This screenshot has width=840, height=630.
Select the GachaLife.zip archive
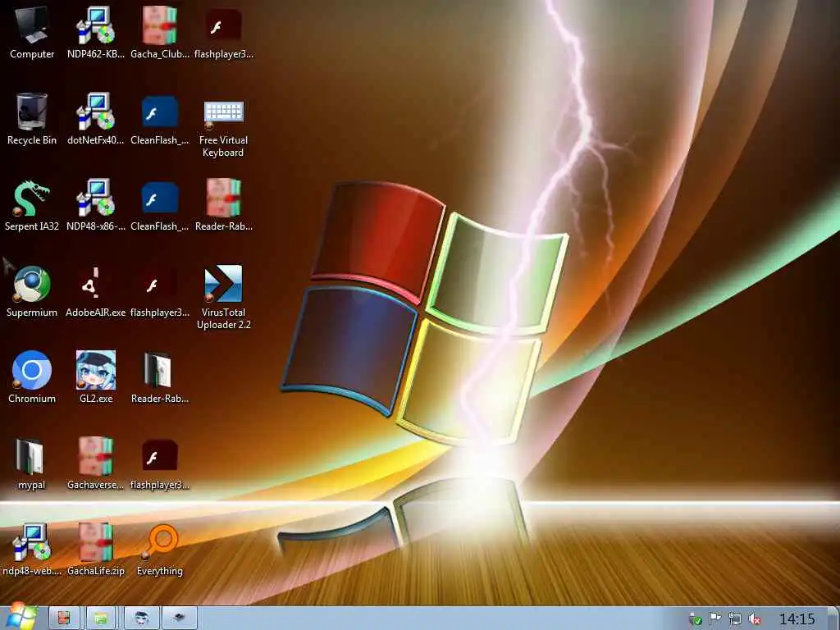pos(95,550)
